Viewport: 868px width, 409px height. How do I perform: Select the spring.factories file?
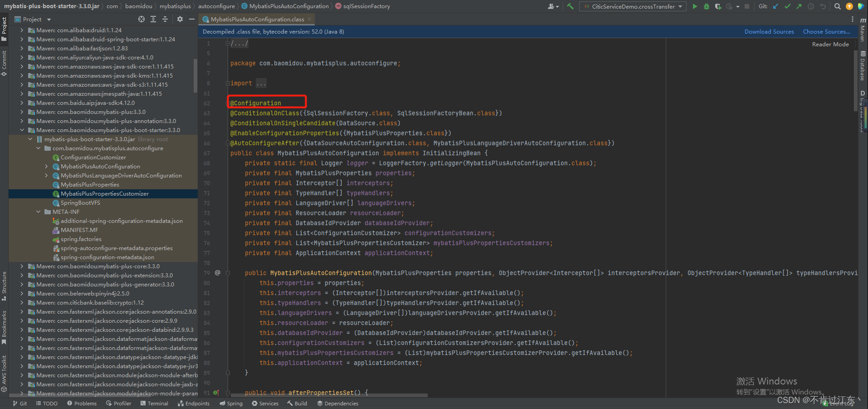[x=81, y=239]
